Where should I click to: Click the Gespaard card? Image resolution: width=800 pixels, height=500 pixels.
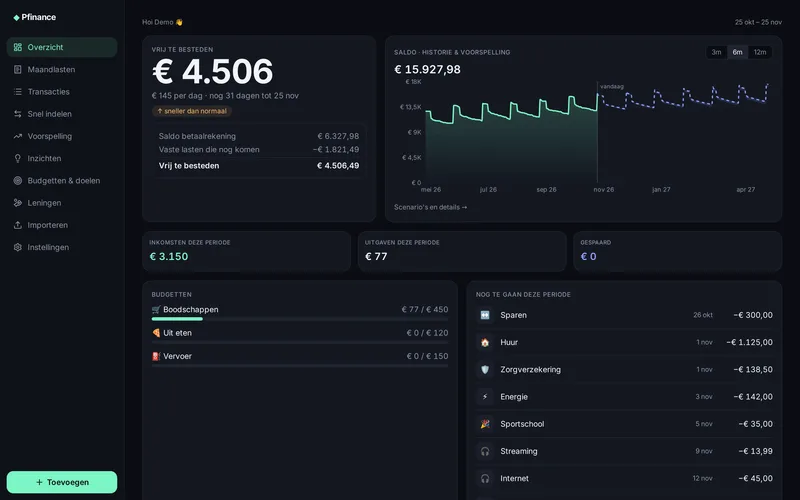point(678,251)
